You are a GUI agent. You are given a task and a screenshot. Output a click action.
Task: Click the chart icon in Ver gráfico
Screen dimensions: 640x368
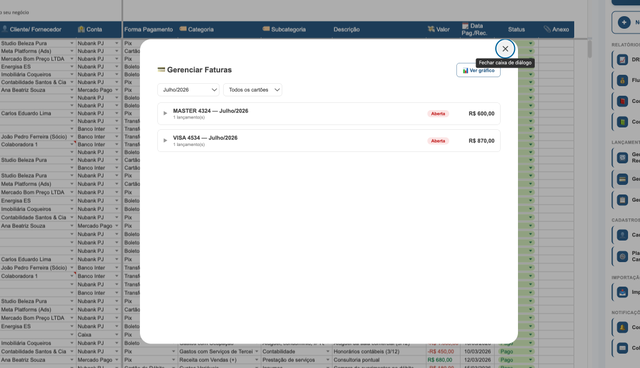point(465,71)
